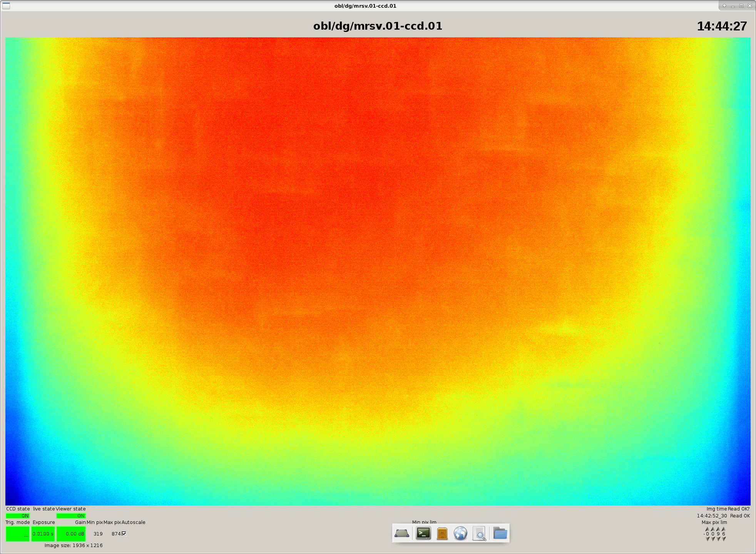Screen dimensions: 756x554
Task: Click the window menu icon in title bar
Action: [x=6, y=6]
